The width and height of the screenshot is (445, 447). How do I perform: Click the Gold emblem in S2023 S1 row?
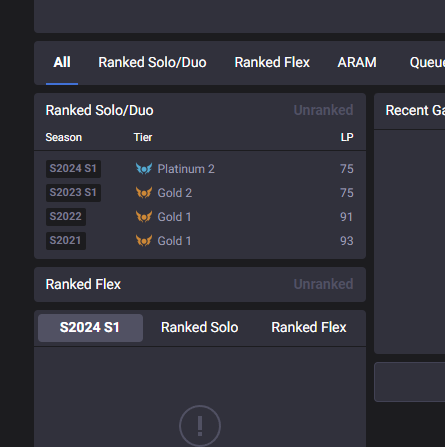(144, 193)
